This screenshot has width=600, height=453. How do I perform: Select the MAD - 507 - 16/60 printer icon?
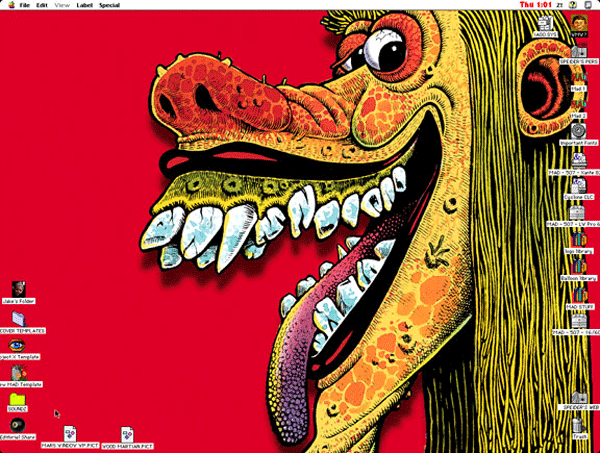[x=579, y=321]
